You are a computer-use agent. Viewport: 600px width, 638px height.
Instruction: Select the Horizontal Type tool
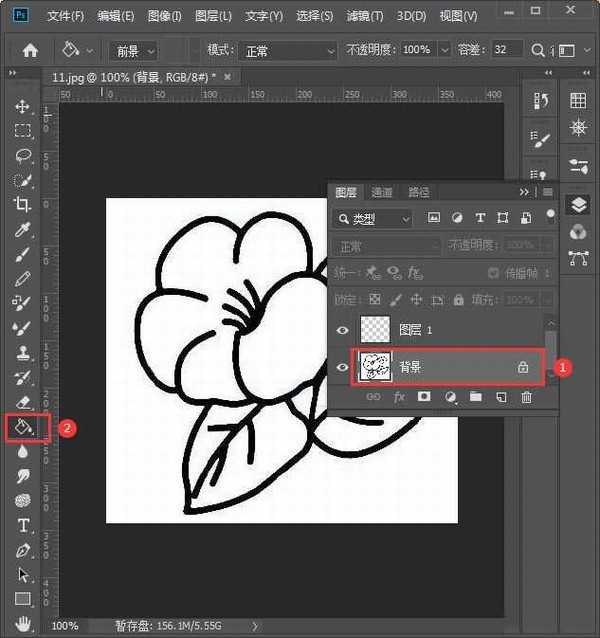tap(22, 526)
